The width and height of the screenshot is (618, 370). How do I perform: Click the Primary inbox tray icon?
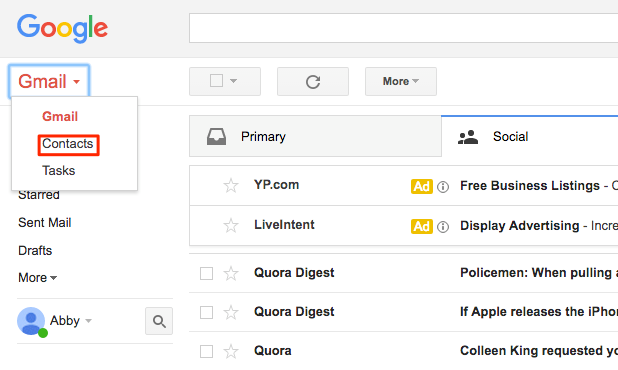click(216, 137)
